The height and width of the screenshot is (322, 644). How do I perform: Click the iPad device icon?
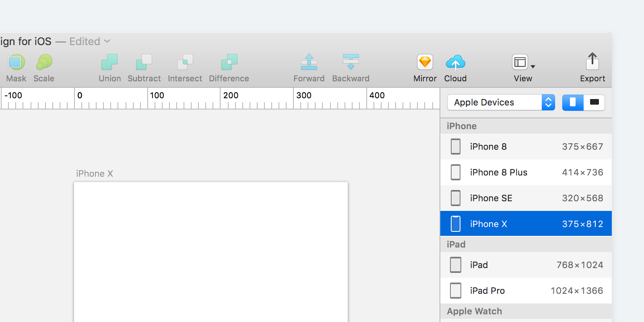(456, 265)
